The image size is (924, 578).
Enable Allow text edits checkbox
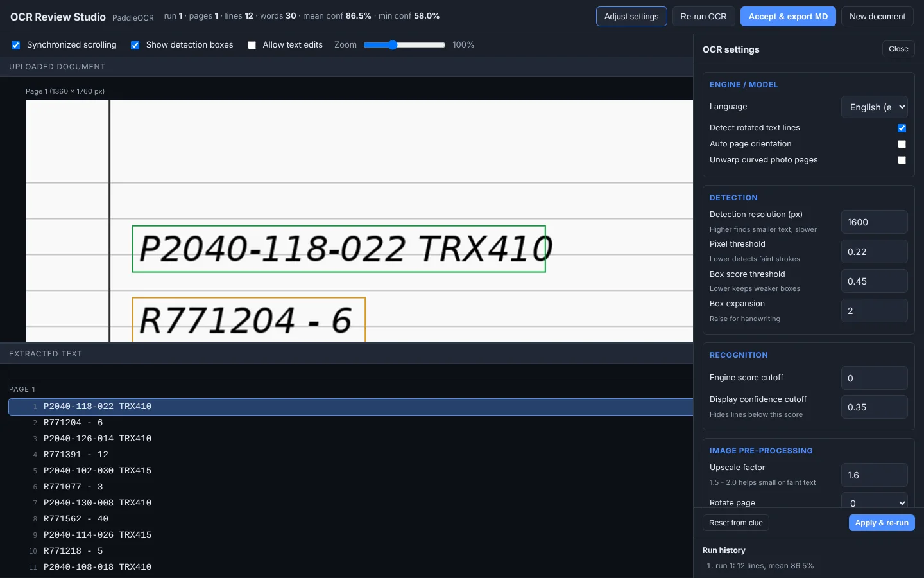click(252, 45)
